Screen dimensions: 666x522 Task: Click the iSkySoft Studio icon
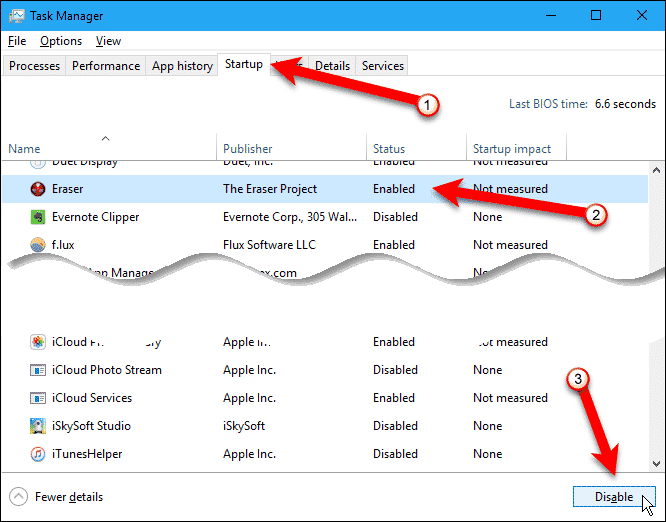coord(38,426)
